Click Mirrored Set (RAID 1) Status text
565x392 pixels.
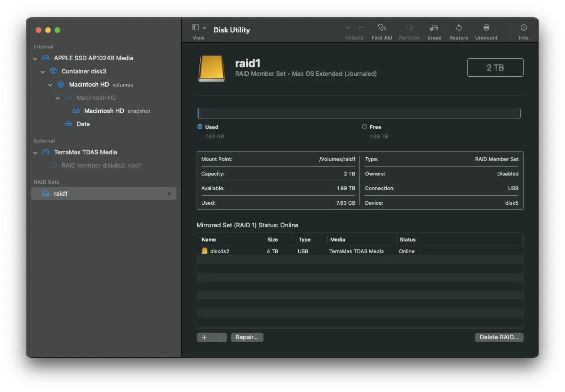click(247, 225)
